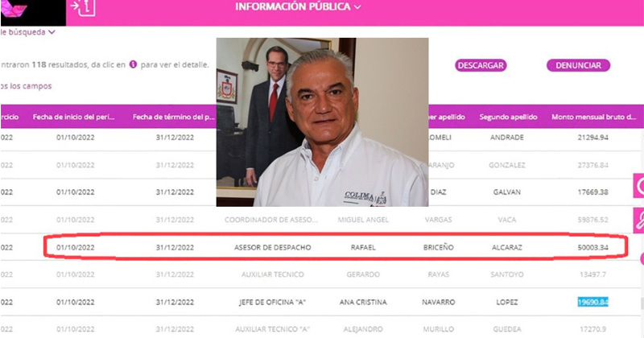Sort by Fecha de inicio del periodo column
644x338 pixels.
(x=74, y=117)
